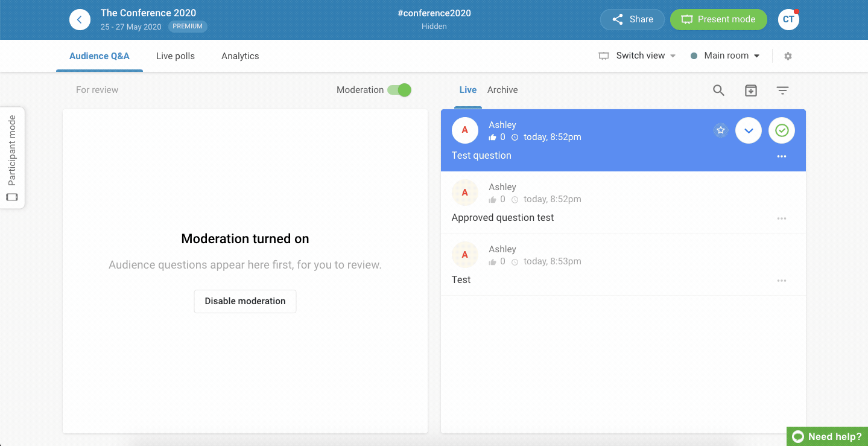The height and width of the screenshot is (446, 868).
Task: Click the thumbs-up on Approved question test
Action: click(493, 199)
